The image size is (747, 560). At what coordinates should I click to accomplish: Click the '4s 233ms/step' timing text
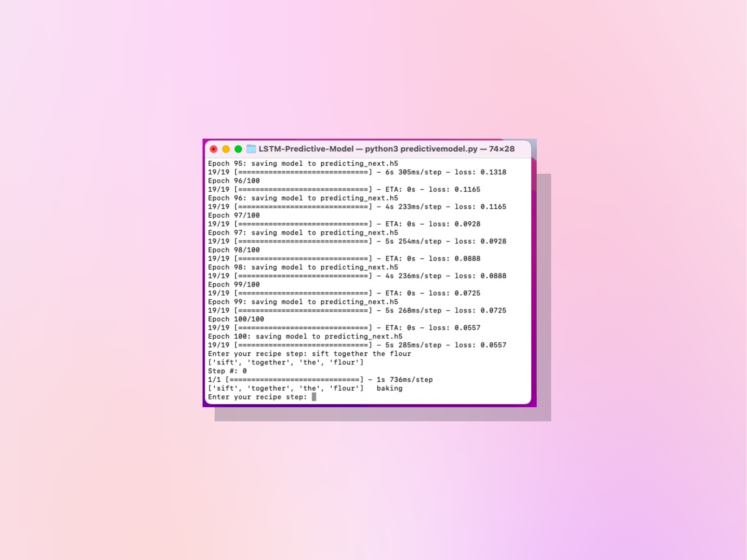[413, 206]
